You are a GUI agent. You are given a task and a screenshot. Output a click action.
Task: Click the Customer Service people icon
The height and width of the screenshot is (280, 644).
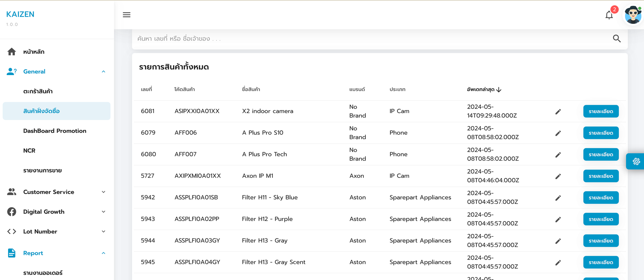[x=12, y=192]
